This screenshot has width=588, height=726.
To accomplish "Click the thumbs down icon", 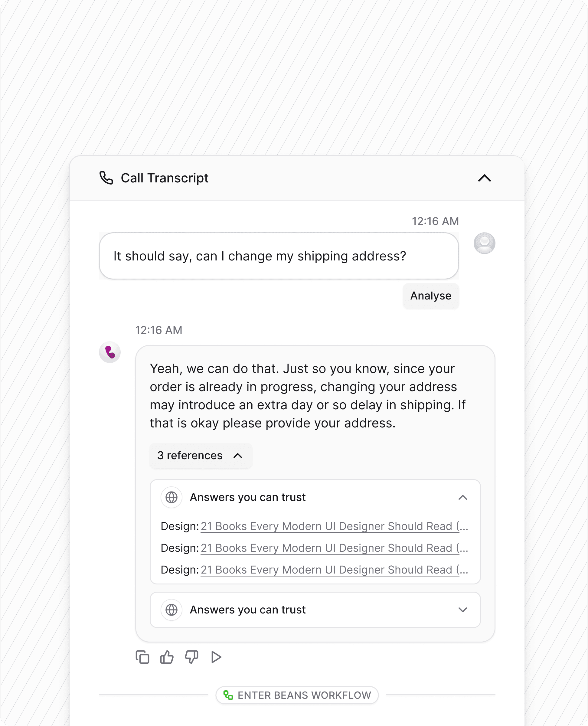I will click(191, 657).
